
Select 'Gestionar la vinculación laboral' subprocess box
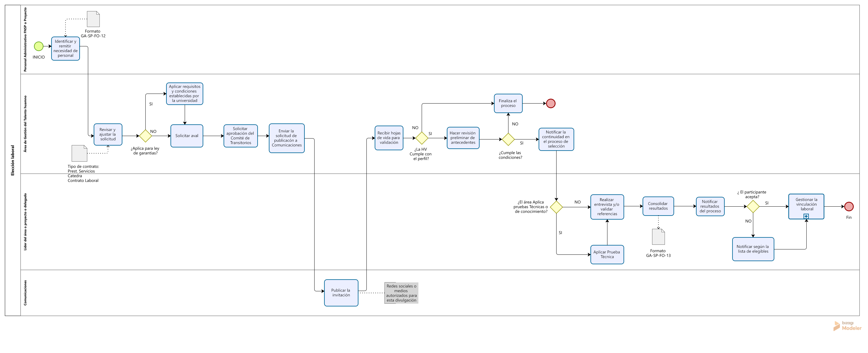[x=806, y=206]
